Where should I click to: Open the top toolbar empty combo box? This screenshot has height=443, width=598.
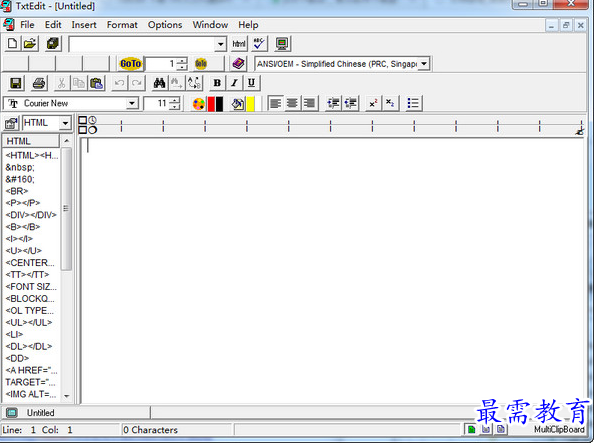(220, 44)
